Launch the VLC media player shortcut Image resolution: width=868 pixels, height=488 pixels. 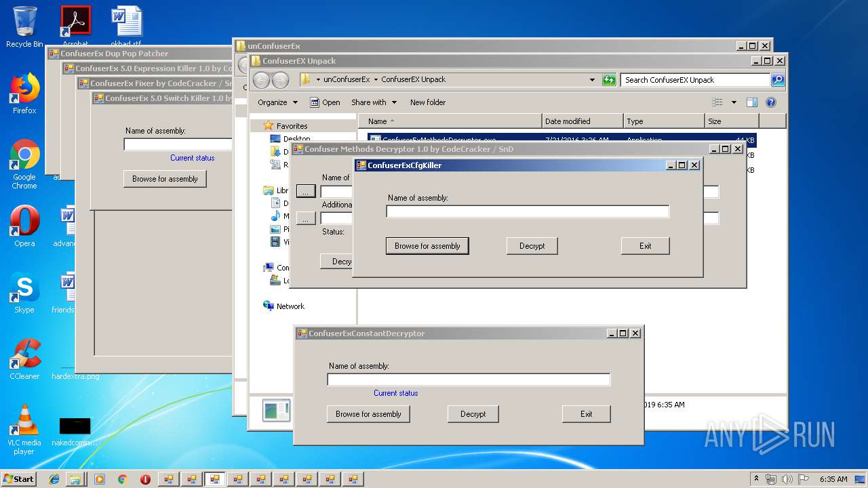24,430
